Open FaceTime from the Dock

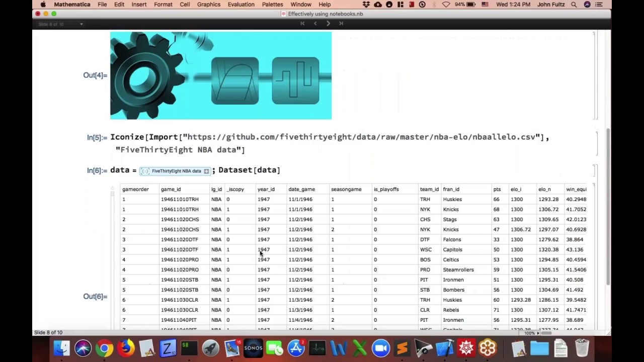pyautogui.click(x=275, y=348)
